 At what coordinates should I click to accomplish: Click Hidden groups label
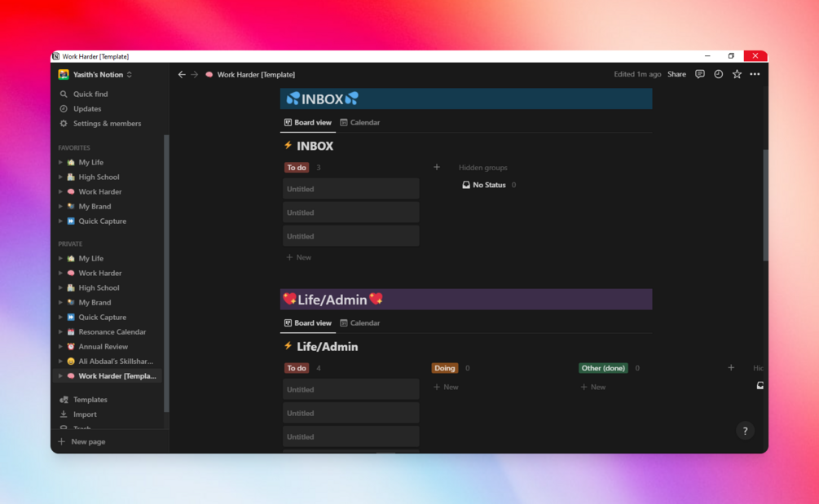482,168
